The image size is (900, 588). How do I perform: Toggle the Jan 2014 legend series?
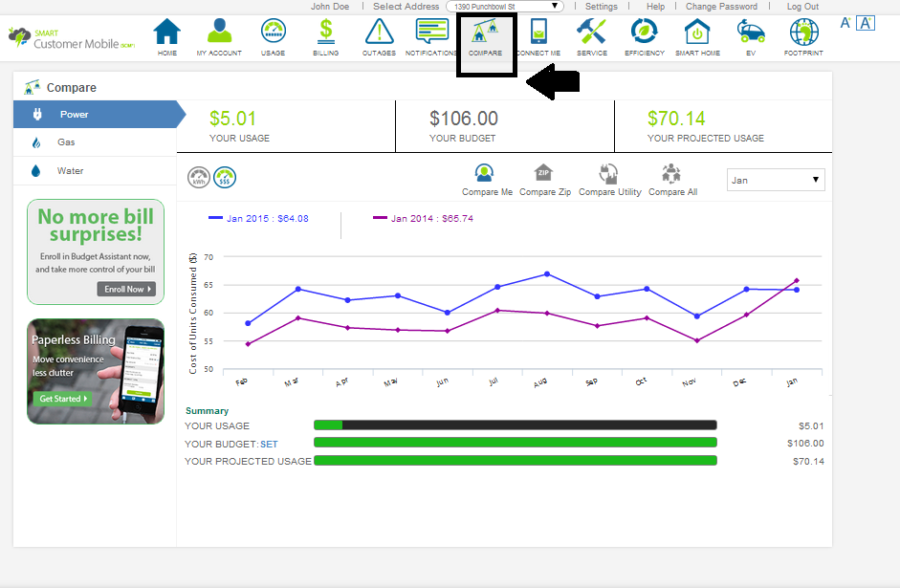pos(422,218)
